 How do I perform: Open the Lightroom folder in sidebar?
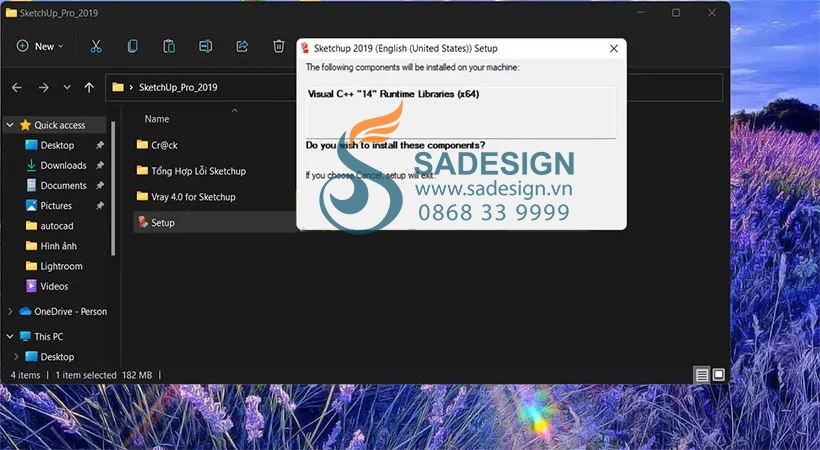(61, 266)
